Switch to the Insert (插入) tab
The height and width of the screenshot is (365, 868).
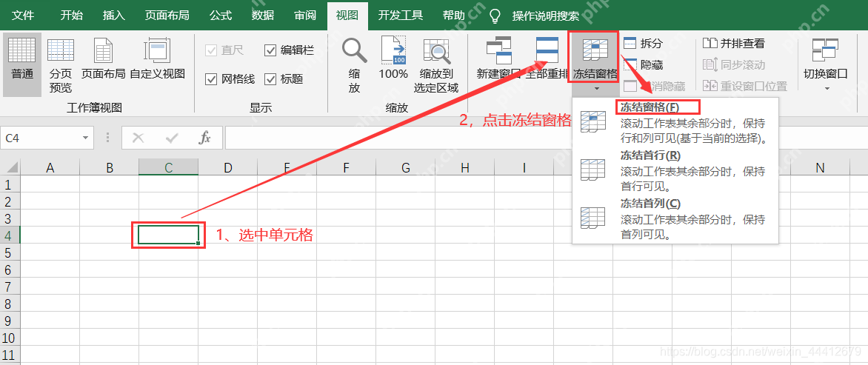pos(113,16)
